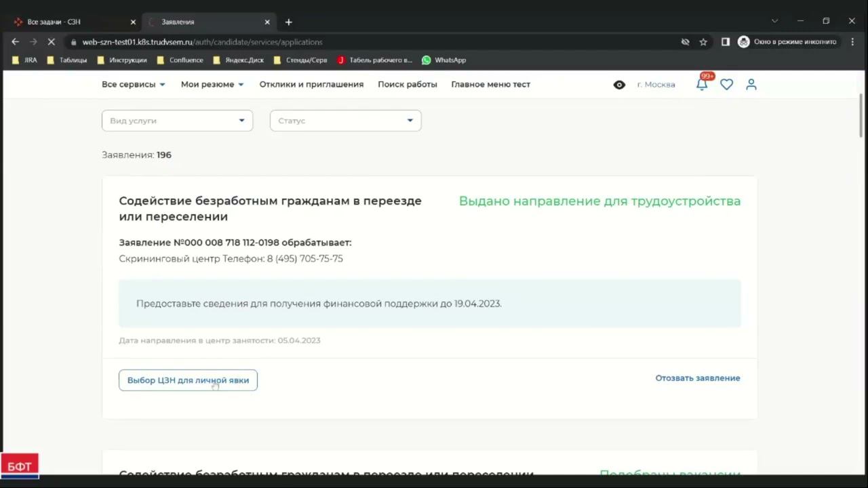
Task: Click 'Отозвать заявление' link
Action: click(x=698, y=378)
